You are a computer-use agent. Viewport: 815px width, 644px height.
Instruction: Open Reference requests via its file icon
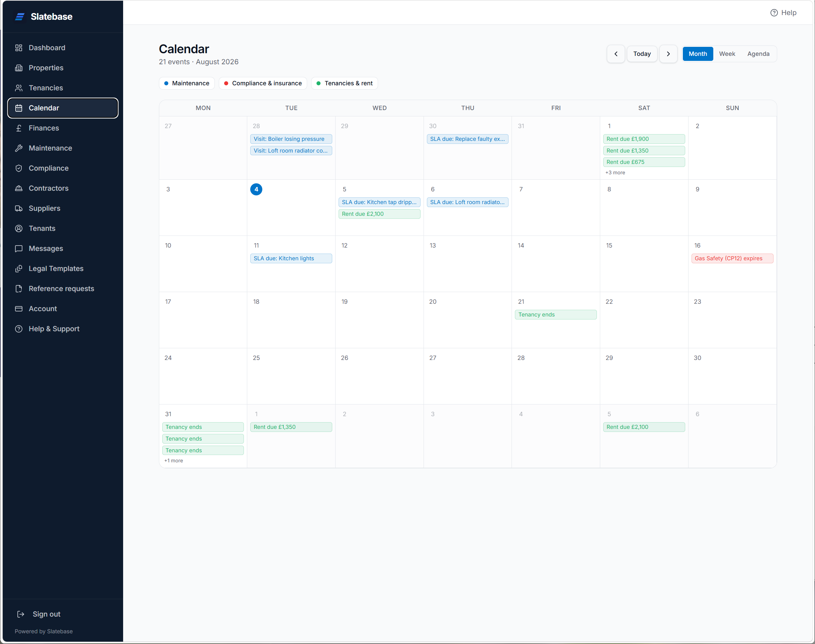pos(18,288)
